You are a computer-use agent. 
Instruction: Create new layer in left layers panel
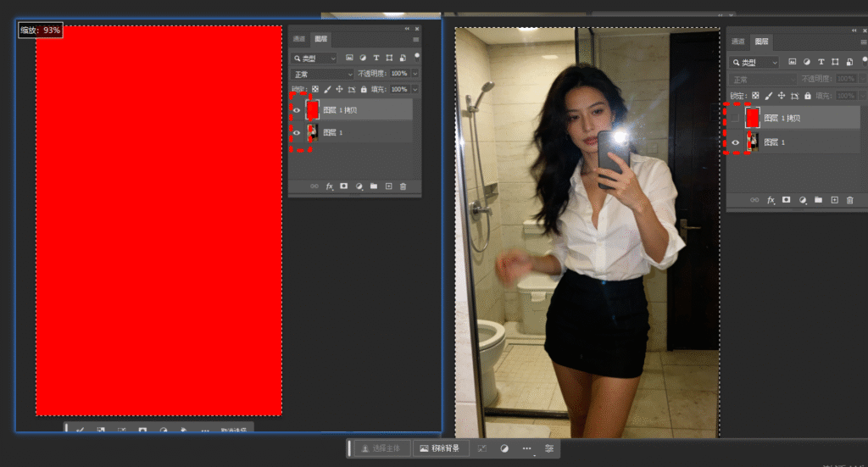point(388,186)
